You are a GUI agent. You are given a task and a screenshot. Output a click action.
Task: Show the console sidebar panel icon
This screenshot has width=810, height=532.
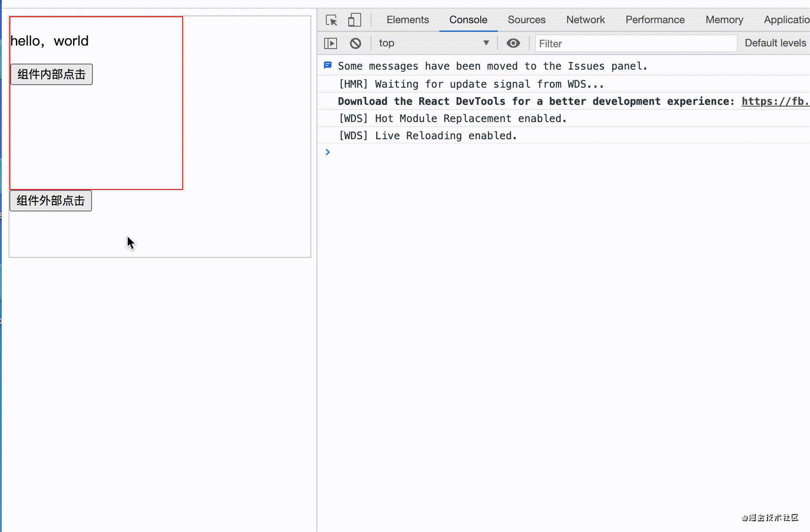click(331, 43)
